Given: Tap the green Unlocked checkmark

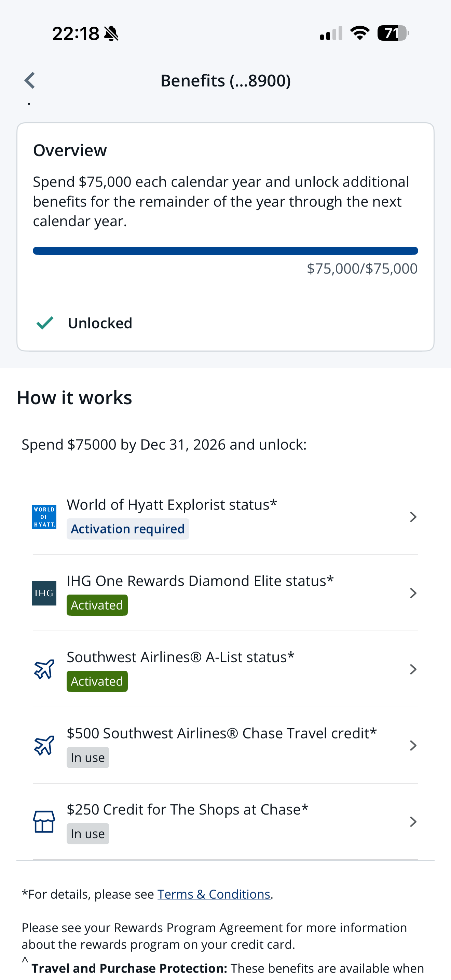Looking at the screenshot, I should pos(45,323).
